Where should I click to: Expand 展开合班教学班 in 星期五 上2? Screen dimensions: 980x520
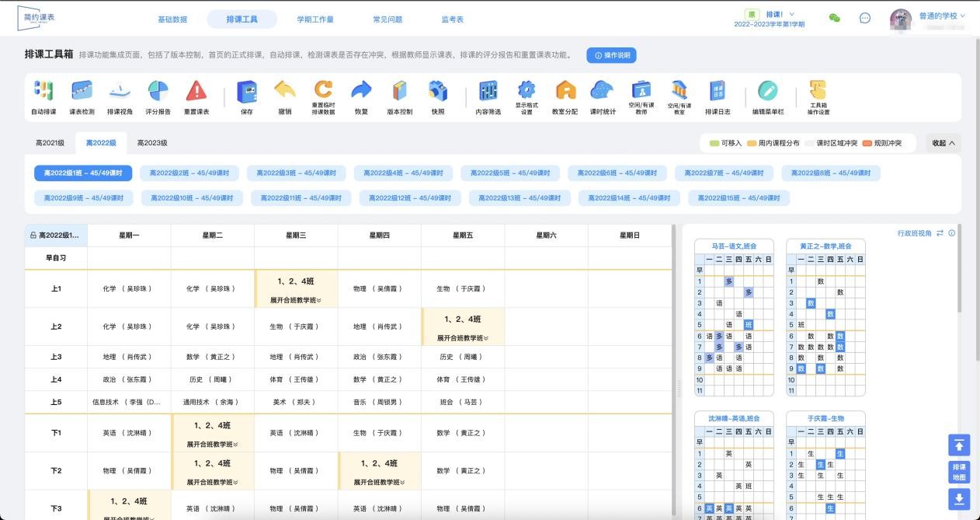[463, 338]
